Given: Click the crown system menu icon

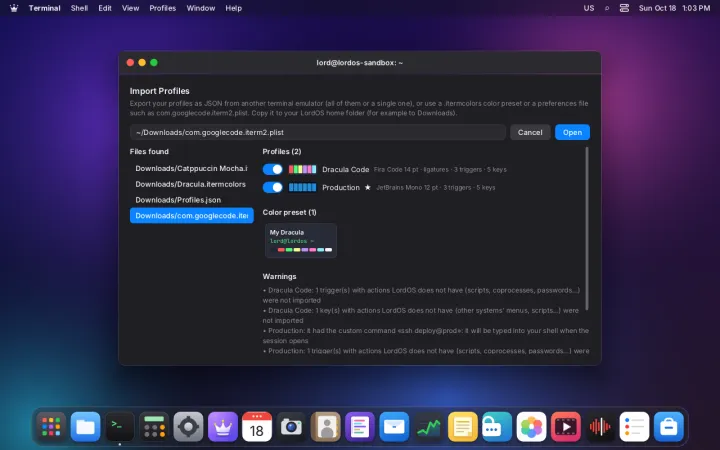Looking at the screenshot, I should point(14,8).
